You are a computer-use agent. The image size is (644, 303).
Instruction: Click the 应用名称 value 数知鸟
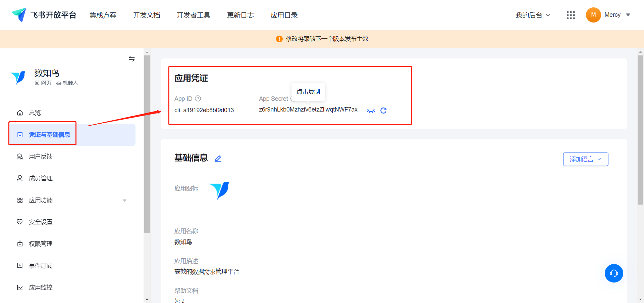(x=183, y=242)
